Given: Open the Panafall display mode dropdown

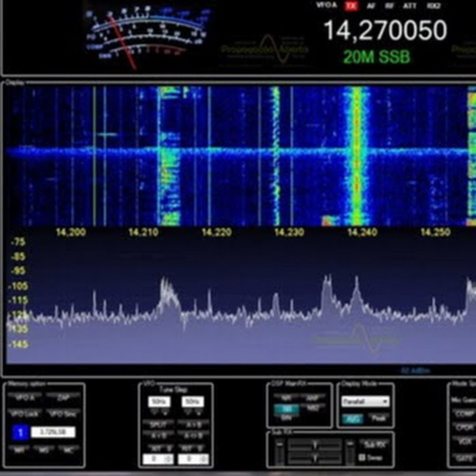Looking at the screenshot, I should coord(365,401).
